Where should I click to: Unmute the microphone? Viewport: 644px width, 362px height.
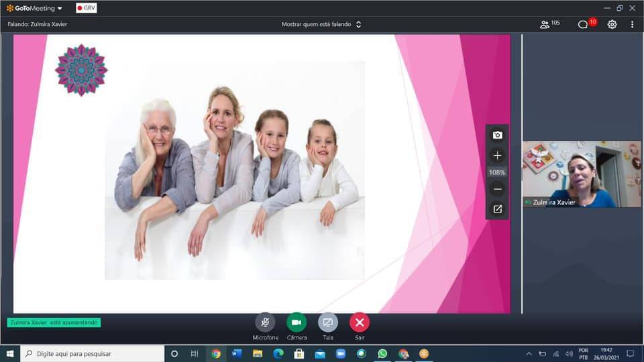(x=265, y=322)
